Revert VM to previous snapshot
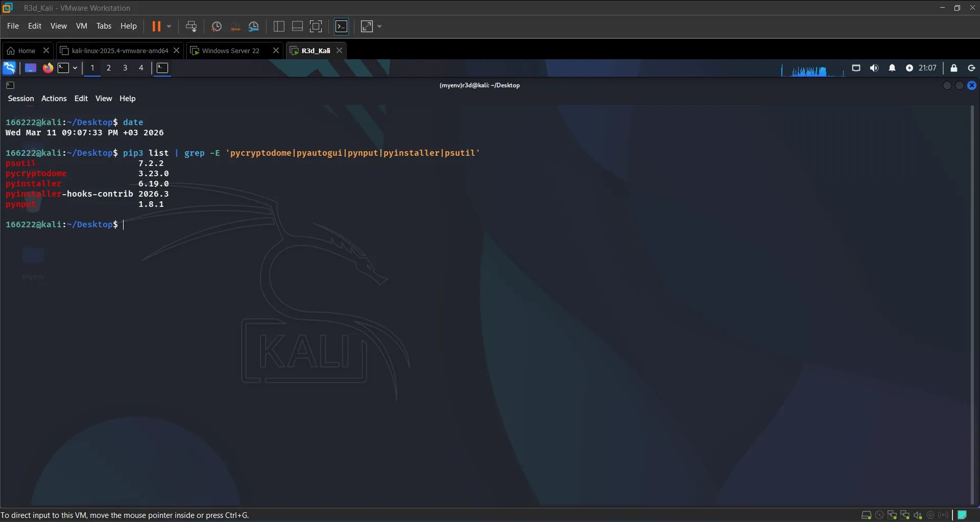Image resolution: width=980 pixels, height=522 pixels. pyautogui.click(x=235, y=26)
